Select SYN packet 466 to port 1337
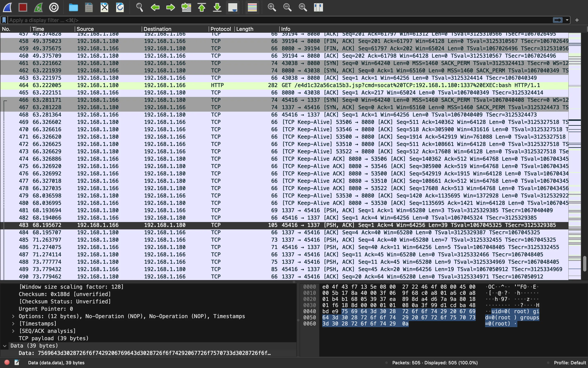 (284, 100)
